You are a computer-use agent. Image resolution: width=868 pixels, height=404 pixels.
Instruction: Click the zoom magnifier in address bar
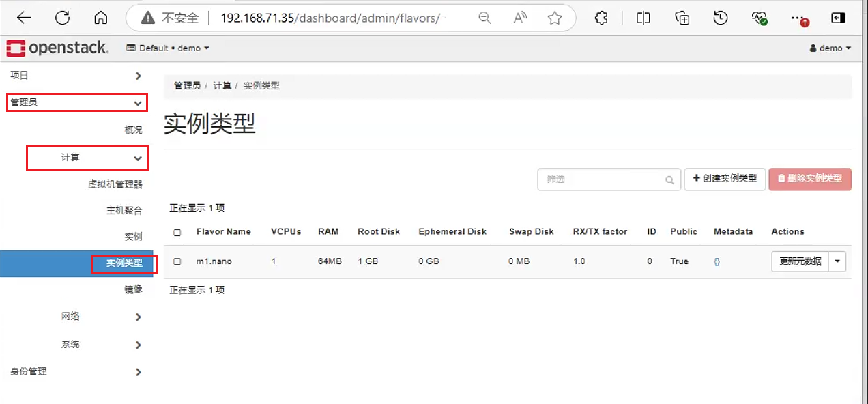pos(484,18)
